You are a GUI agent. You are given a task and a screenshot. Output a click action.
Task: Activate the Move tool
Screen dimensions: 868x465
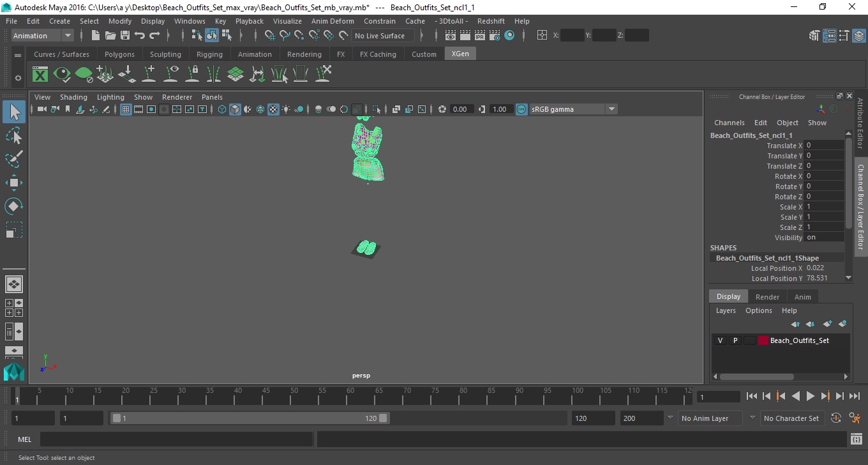[x=14, y=183]
